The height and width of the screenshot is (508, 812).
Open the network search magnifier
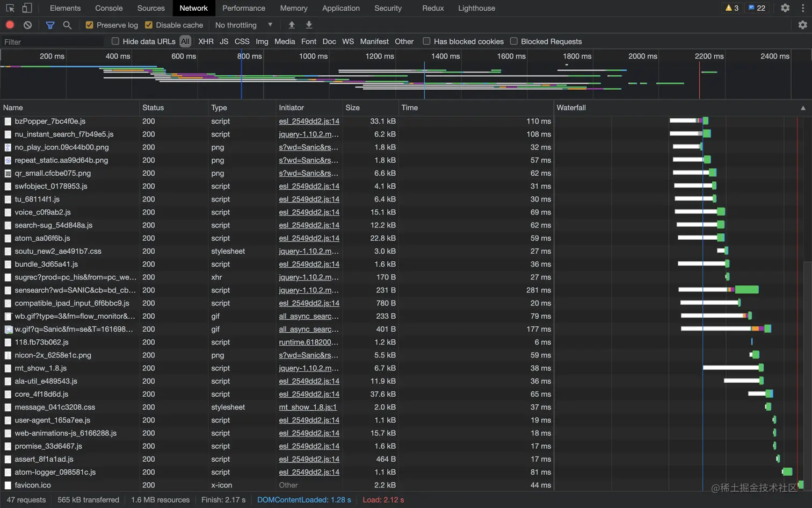67,25
